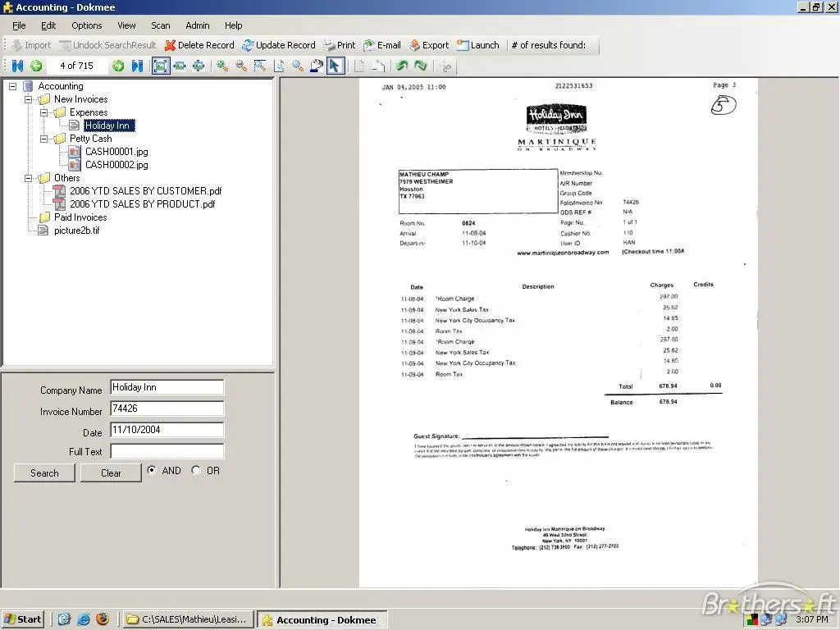Go to the first record
Viewport: 840px width, 630px height.
18,66
